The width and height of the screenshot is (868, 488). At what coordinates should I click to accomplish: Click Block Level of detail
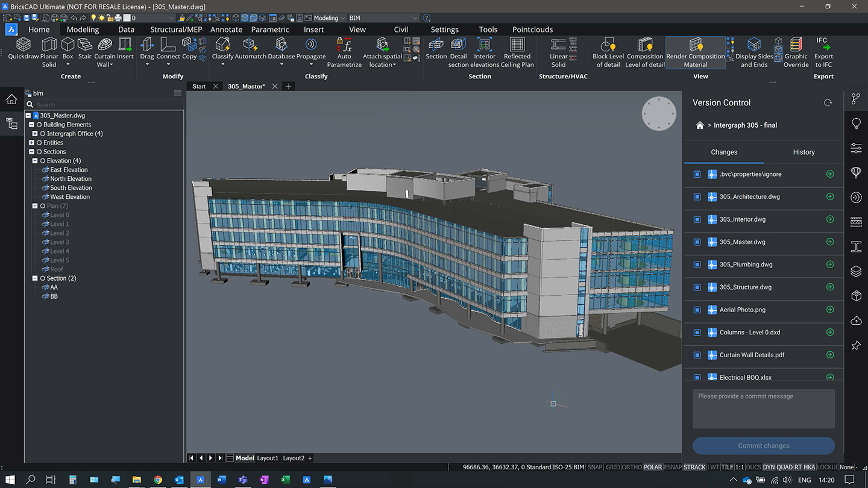coord(608,52)
